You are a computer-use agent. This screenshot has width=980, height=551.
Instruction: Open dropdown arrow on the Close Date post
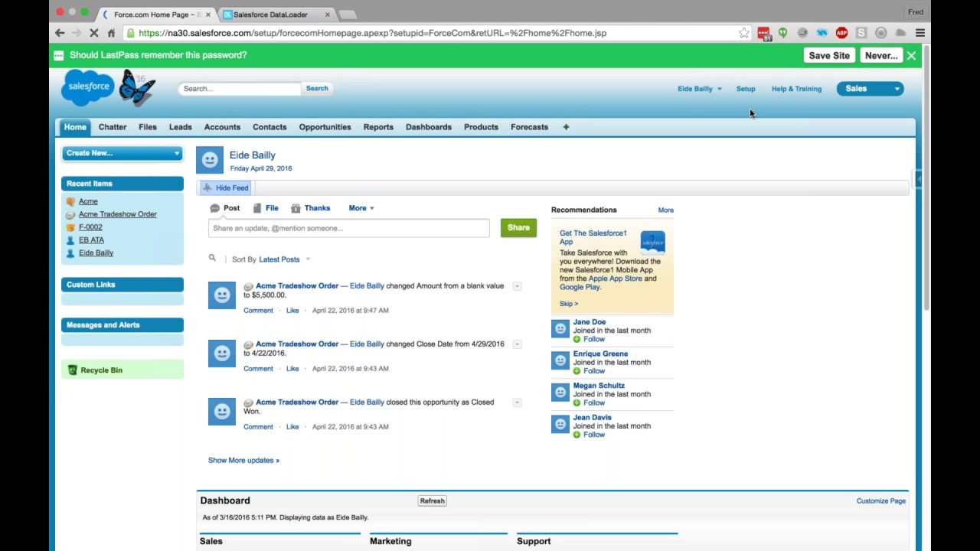(517, 344)
